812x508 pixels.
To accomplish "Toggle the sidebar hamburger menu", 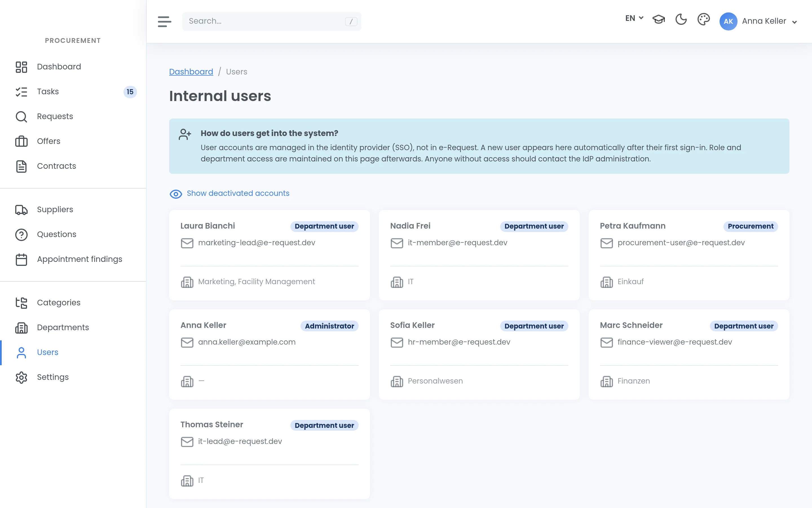I will 164,21.
